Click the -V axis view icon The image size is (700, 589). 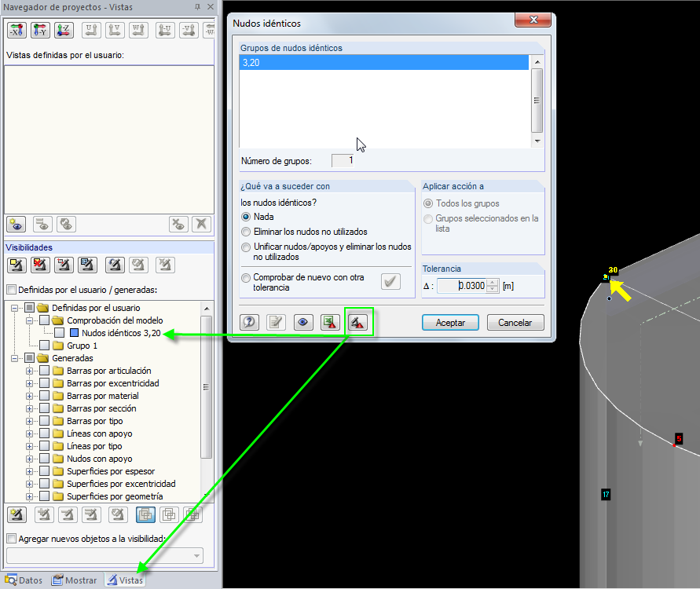point(189,31)
